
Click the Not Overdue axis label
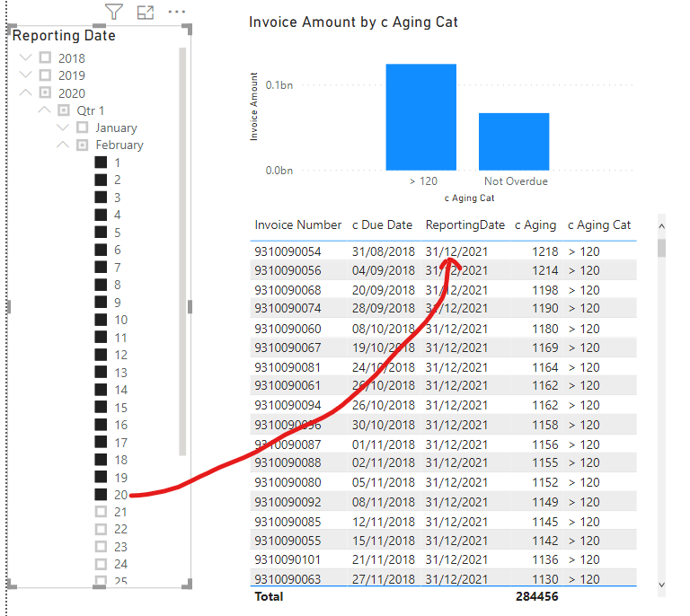point(516,181)
